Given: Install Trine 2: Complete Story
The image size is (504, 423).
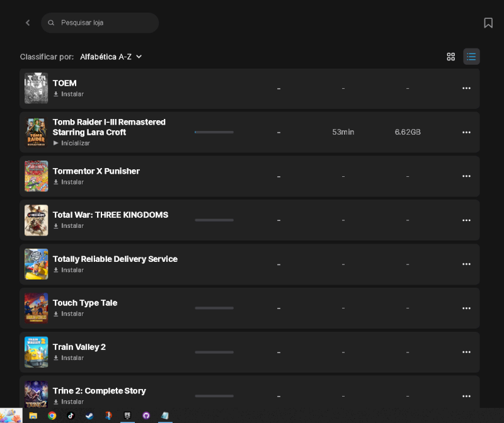Looking at the screenshot, I should click(69, 402).
